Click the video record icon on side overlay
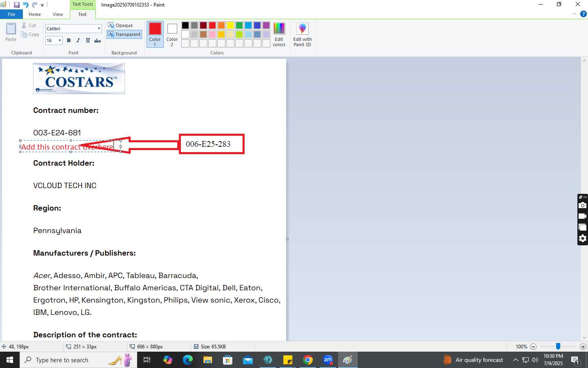 583,216
